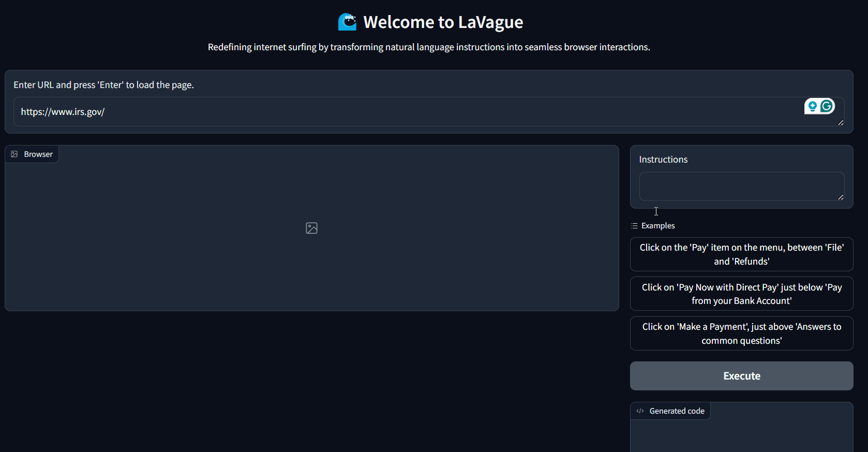Click the Execute button
Screen dimensions: 868x452
point(741,376)
